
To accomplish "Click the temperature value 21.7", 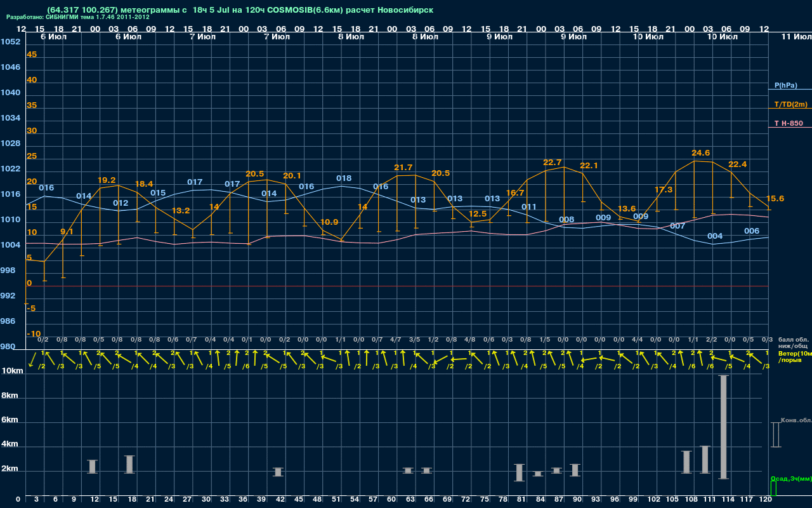I will (x=403, y=167).
